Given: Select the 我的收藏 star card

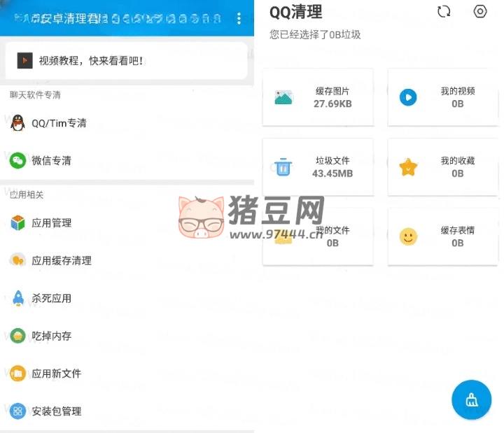Looking at the screenshot, I should coord(443,166).
